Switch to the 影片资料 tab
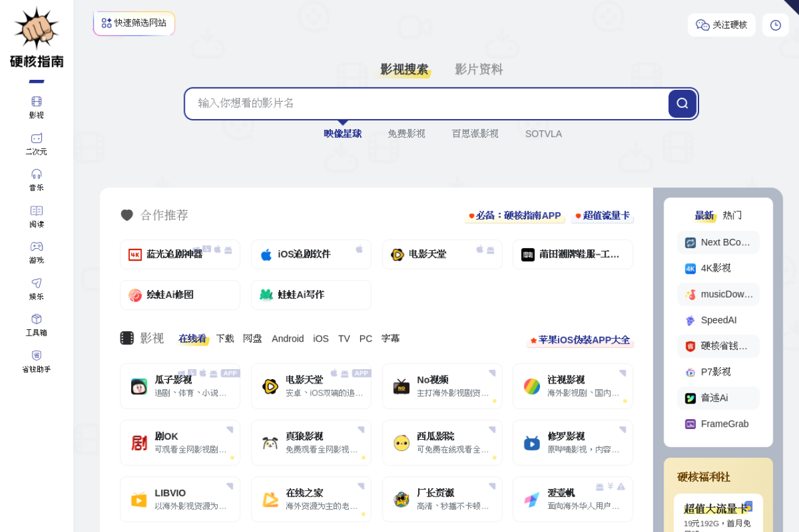The width and height of the screenshot is (799, 532). click(x=479, y=69)
